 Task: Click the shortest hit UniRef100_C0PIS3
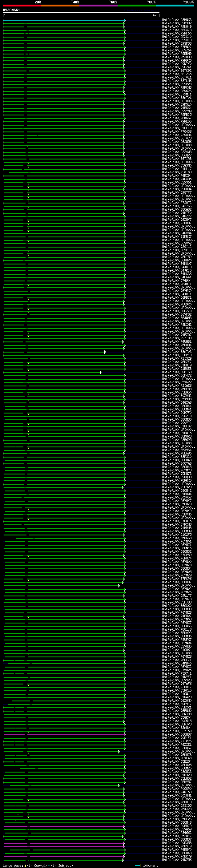click(x=177, y=372)
